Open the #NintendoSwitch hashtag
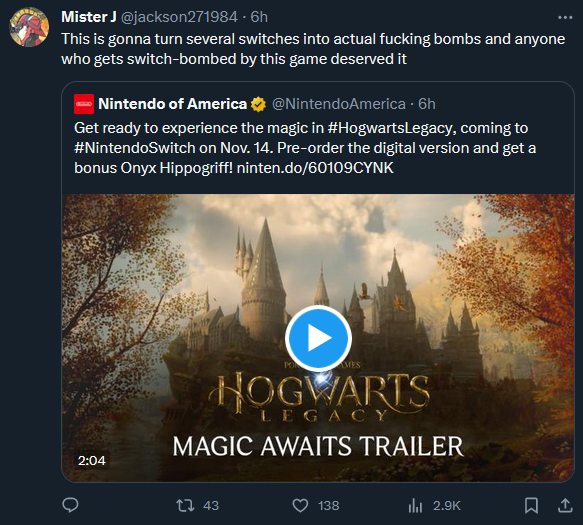Viewport: 583px width, 525px height. (135, 148)
